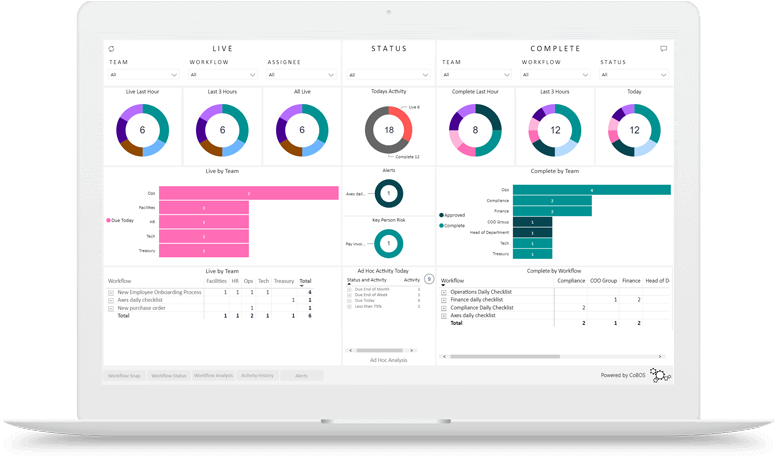This screenshot has height=458, width=778.
Task: Click the right arrow of Complete by Workflow scrollbar
Action: click(659, 356)
